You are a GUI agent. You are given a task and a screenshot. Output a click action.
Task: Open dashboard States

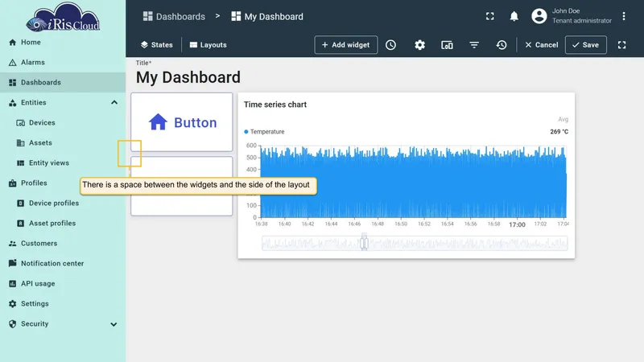(x=156, y=45)
